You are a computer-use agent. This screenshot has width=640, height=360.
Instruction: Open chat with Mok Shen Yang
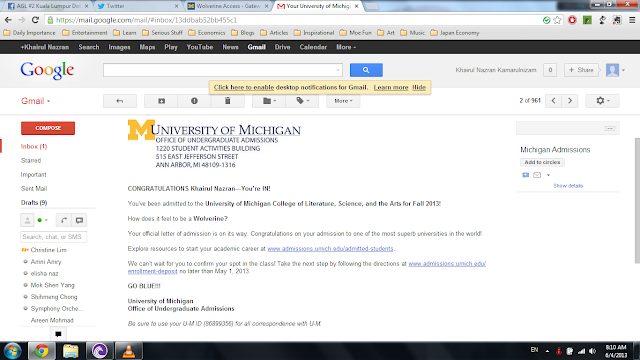click(x=52, y=285)
